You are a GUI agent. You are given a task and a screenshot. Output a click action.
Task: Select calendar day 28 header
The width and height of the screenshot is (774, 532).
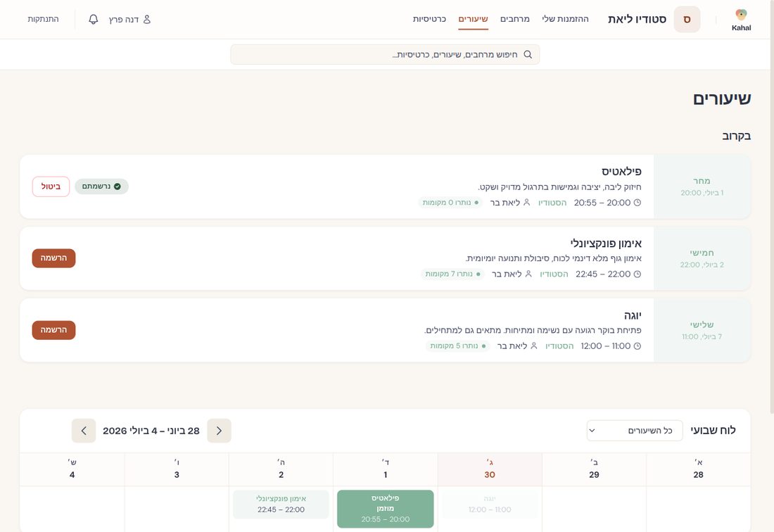[698, 469]
